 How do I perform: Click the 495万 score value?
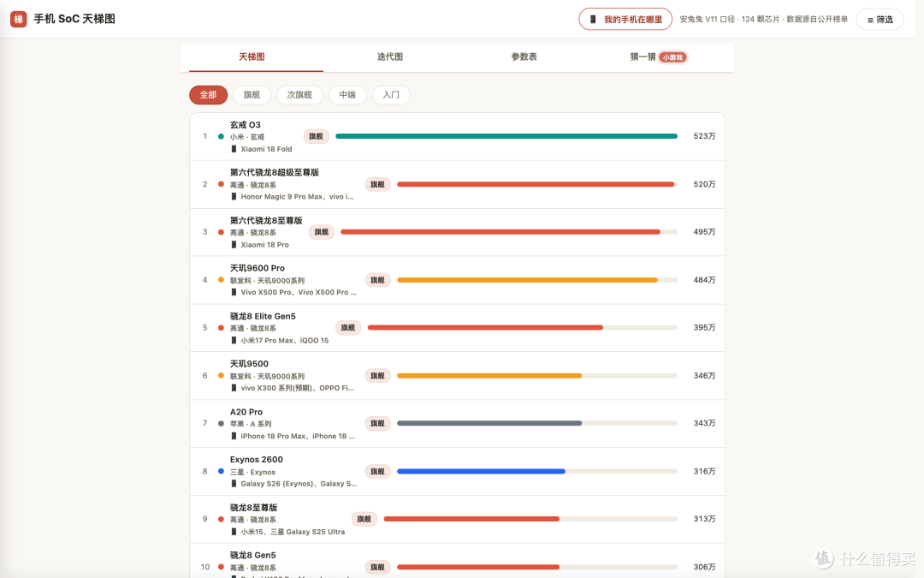coord(704,232)
